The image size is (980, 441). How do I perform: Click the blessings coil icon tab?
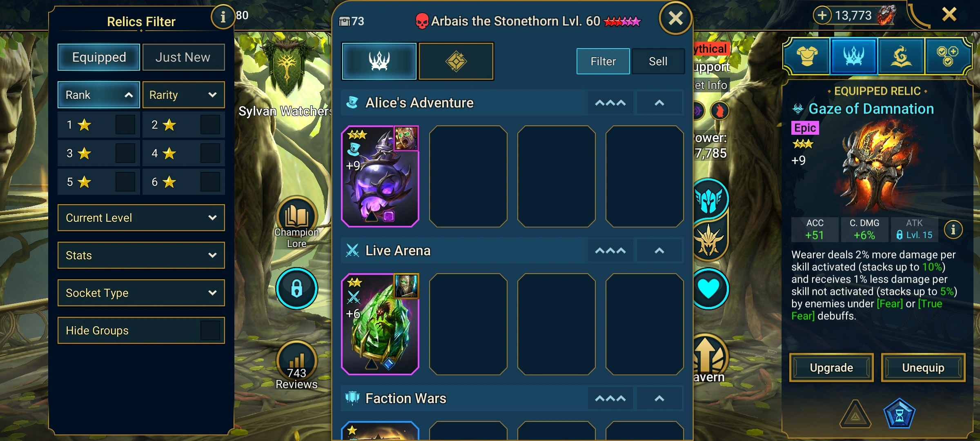(x=901, y=56)
